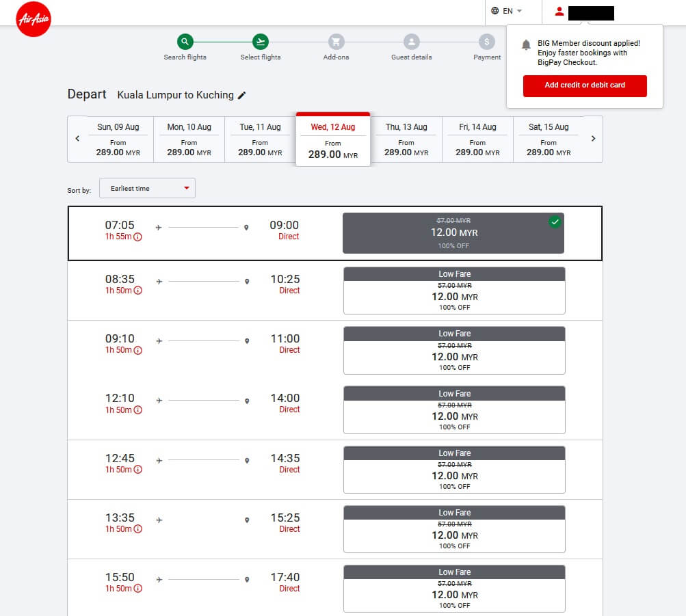
Task: Select the Sat, 15 Aug date tab
Action: pyautogui.click(x=549, y=139)
